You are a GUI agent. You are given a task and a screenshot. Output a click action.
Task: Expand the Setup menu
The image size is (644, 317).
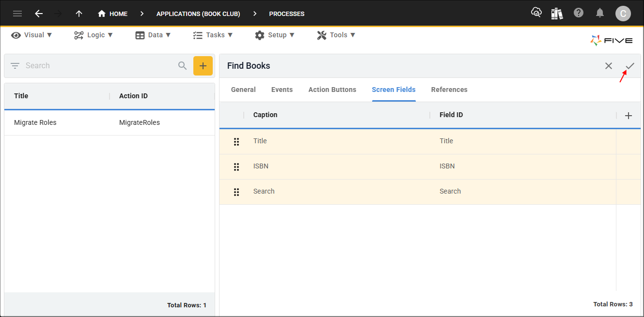pyautogui.click(x=275, y=35)
